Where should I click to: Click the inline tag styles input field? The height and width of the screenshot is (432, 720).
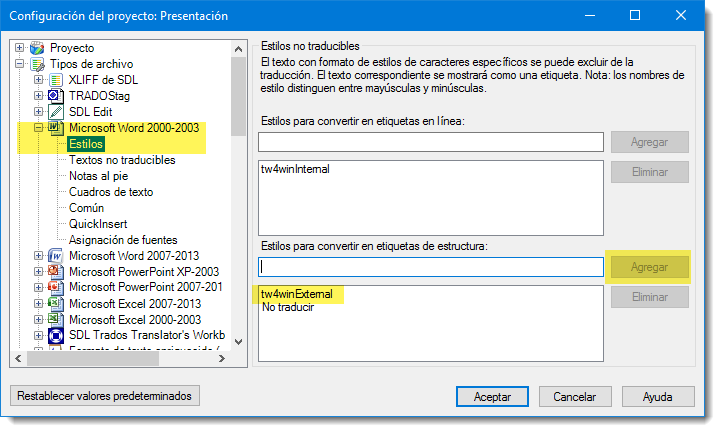[431, 142]
